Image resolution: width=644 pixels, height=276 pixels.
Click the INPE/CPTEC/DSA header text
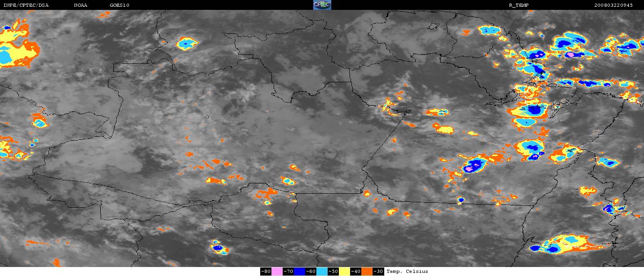click(x=26, y=5)
